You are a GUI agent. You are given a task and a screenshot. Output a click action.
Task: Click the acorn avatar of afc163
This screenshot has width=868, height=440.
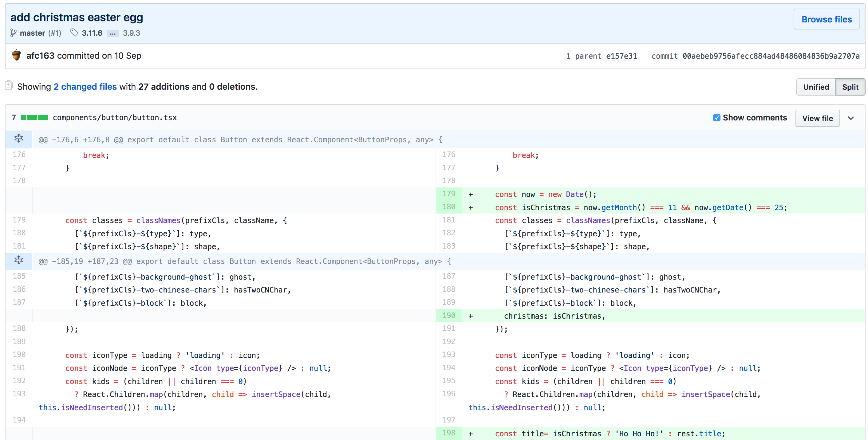click(16, 55)
